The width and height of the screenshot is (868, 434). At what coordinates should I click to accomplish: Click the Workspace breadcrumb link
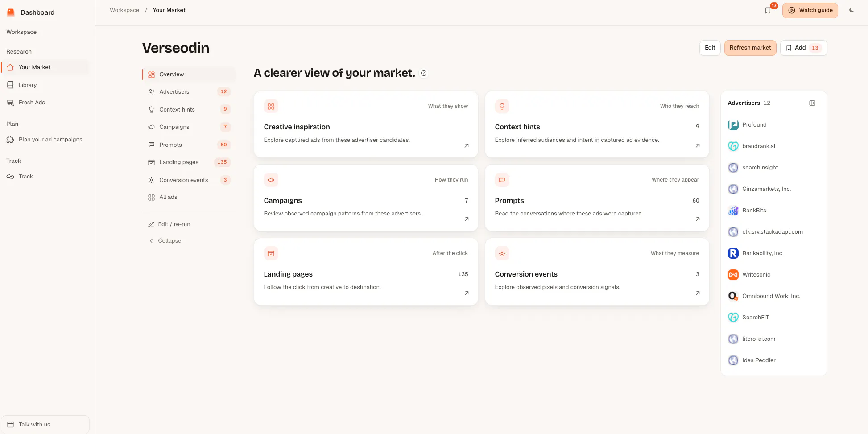pyautogui.click(x=124, y=10)
